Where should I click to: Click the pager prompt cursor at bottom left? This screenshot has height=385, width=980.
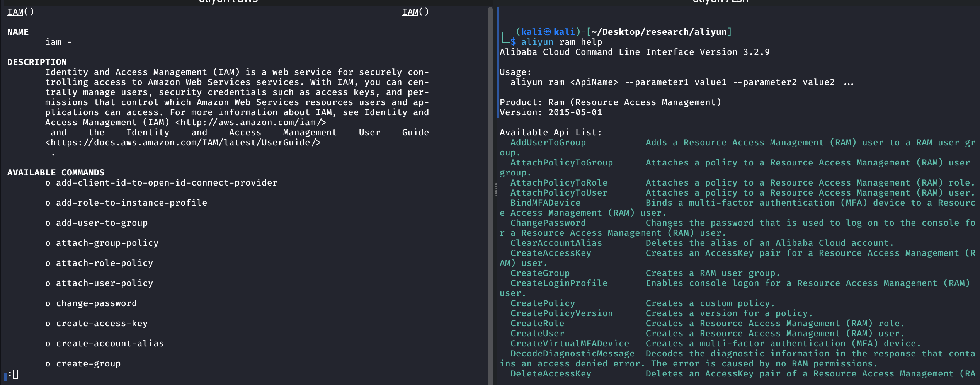tap(15, 374)
